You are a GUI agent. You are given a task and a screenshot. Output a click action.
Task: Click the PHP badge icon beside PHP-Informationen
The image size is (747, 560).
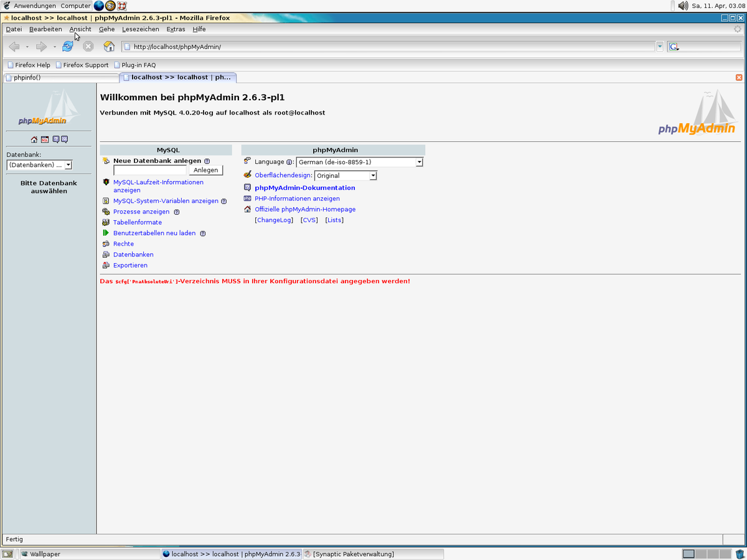tap(248, 198)
